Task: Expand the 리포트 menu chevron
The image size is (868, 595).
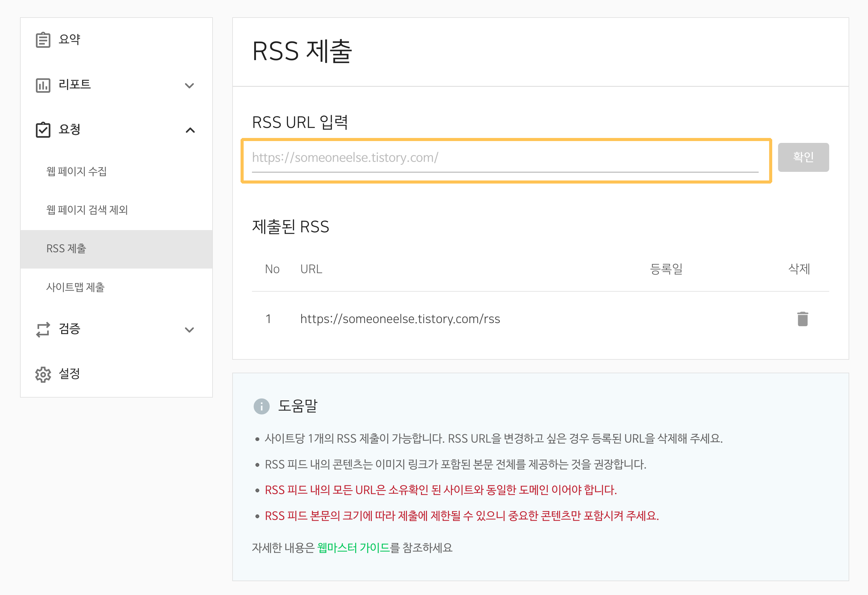Action: (x=190, y=86)
